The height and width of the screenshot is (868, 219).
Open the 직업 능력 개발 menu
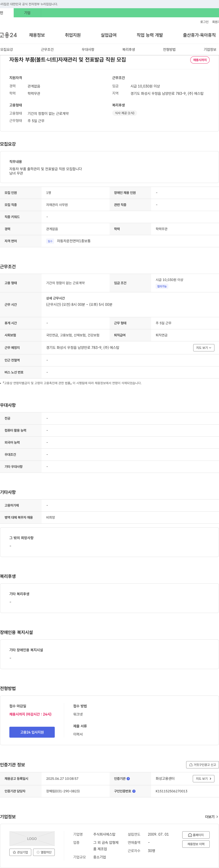[150, 35]
